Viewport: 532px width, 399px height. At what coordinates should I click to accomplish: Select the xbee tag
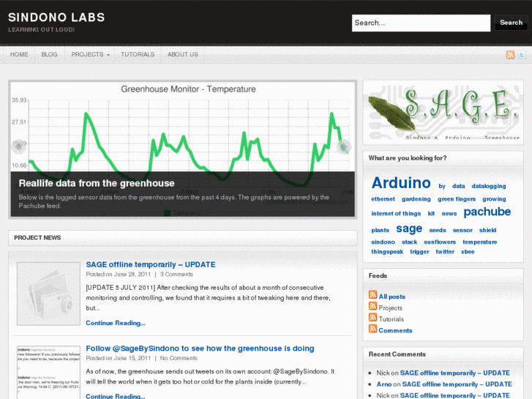[468, 252]
